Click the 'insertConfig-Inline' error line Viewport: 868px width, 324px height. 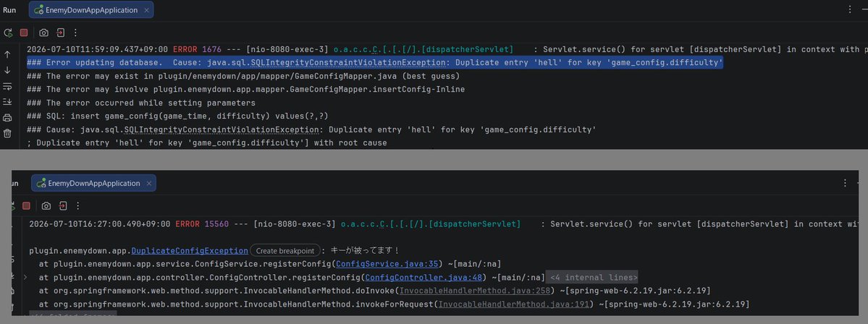pos(246,90)
